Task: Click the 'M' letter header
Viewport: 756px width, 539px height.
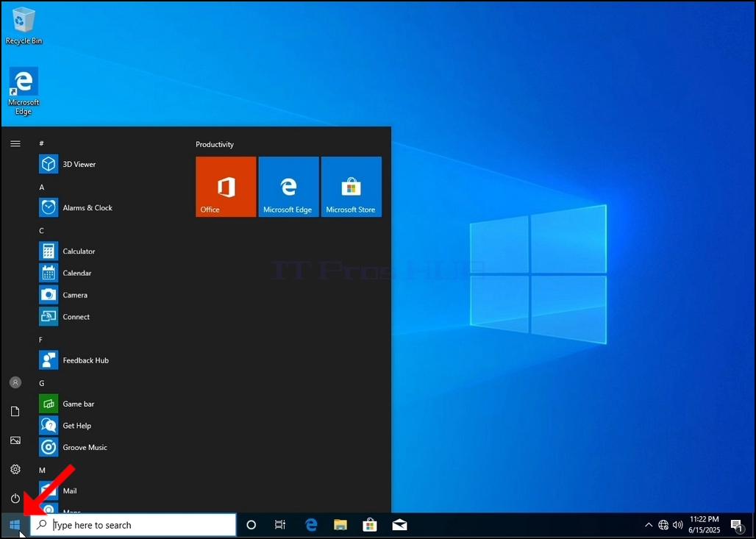Action: 42,470
